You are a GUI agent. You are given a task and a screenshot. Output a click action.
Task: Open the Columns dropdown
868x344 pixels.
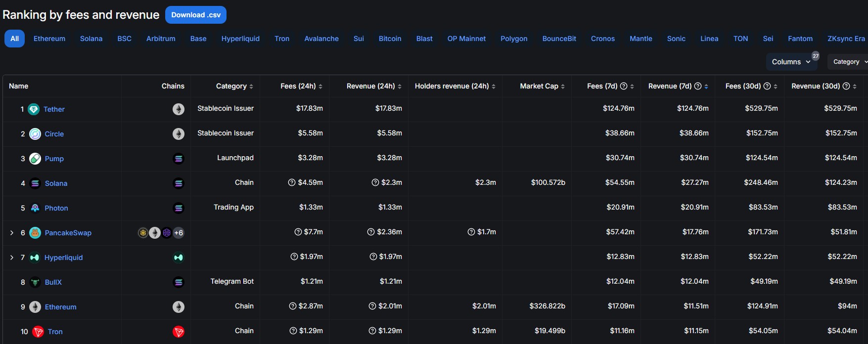click(x=791, y=62)
